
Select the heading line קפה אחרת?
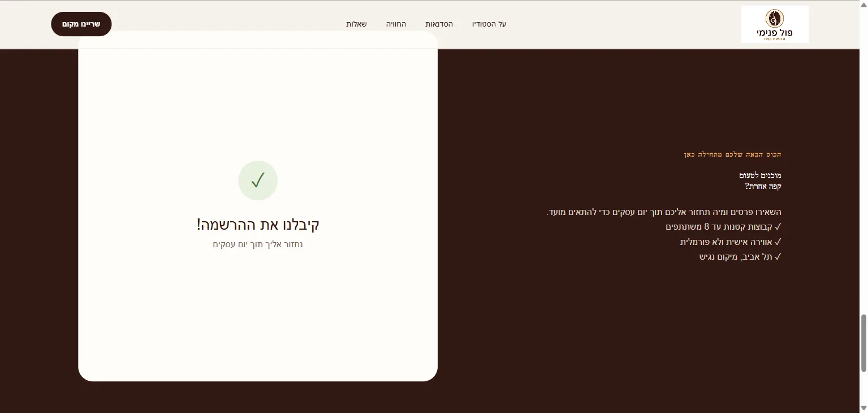[x=763, y=186]
